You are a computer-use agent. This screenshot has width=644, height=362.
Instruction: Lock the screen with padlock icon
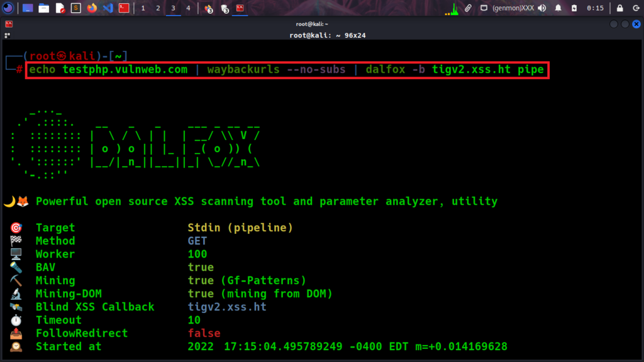click(619, 8)
